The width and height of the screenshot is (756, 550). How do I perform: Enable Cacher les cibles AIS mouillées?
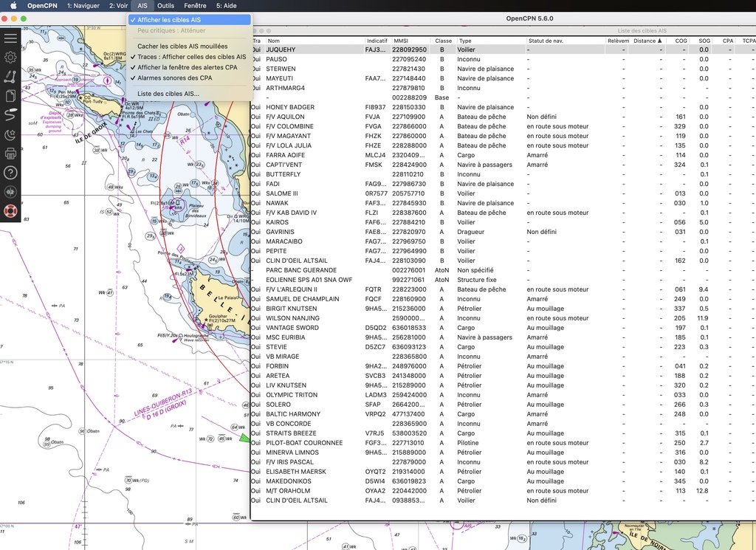click(x=189, y=47)
